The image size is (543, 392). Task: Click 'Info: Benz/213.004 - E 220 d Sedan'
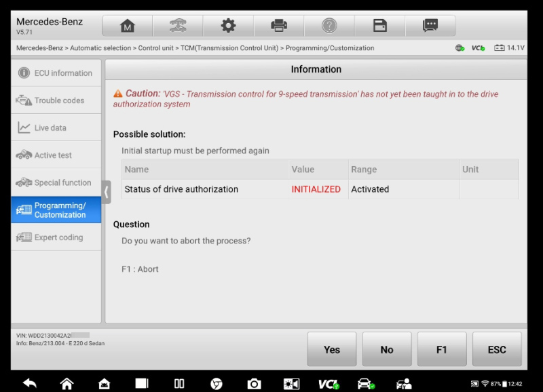(60, 343)
